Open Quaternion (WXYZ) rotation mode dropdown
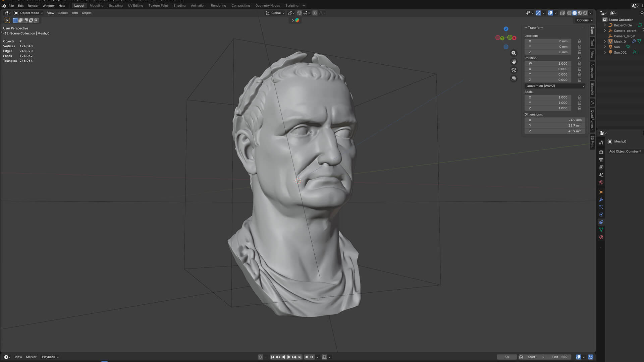The height and width of the screenshot is (362, 644). click(555, 86)
